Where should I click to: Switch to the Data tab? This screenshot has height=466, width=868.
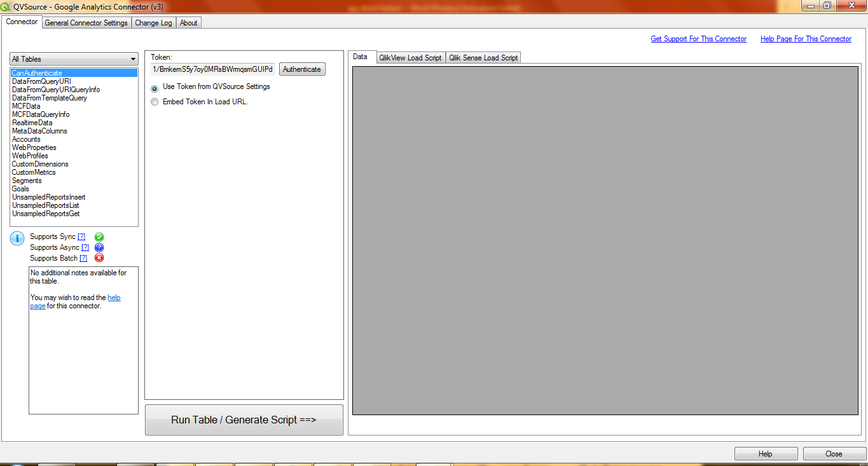click(x=360, y=57)
